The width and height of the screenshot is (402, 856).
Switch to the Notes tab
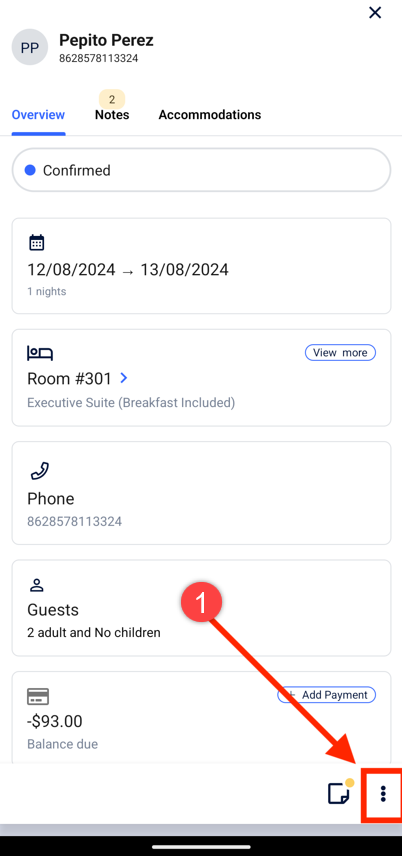(x=112, y=115)
